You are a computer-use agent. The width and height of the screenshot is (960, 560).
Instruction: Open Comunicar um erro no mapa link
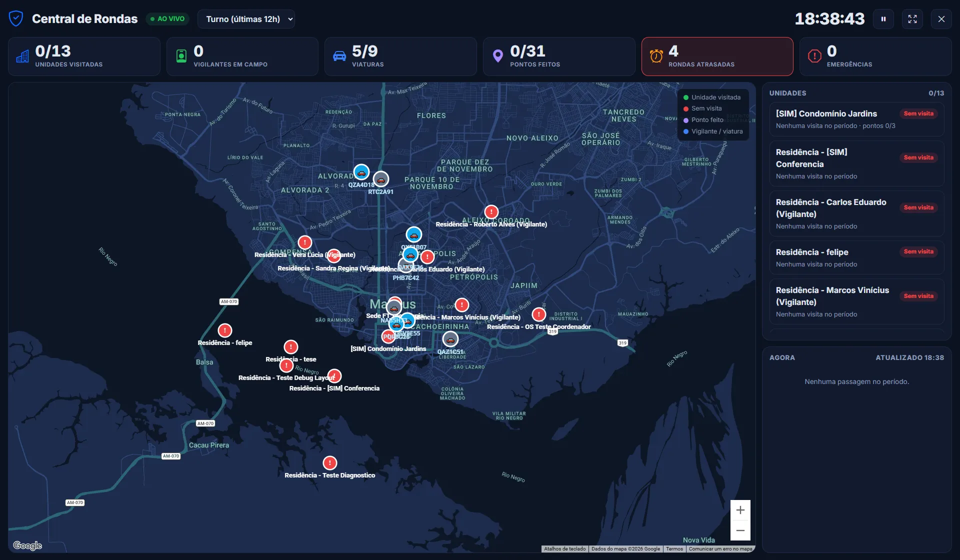point(720,549)
